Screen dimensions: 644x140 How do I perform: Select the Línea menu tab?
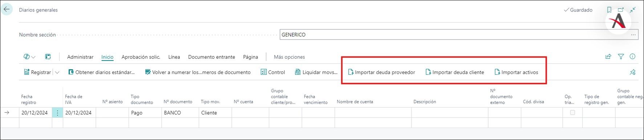point(174,57)
